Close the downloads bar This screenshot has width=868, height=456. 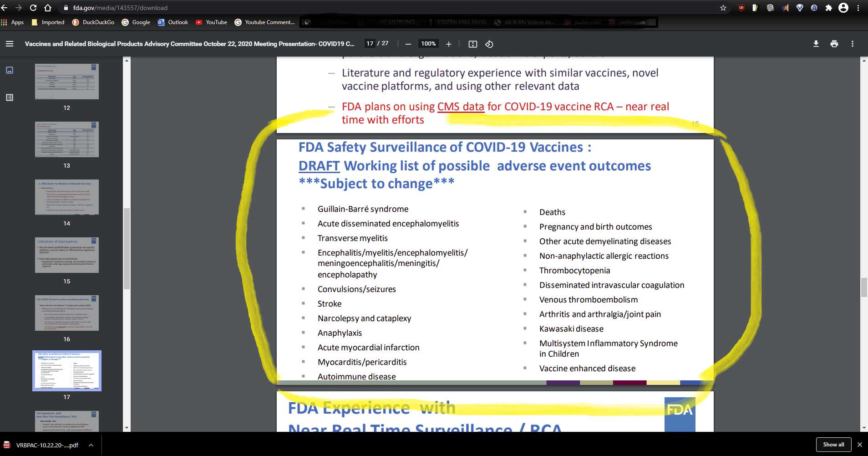tap(860, 445)
